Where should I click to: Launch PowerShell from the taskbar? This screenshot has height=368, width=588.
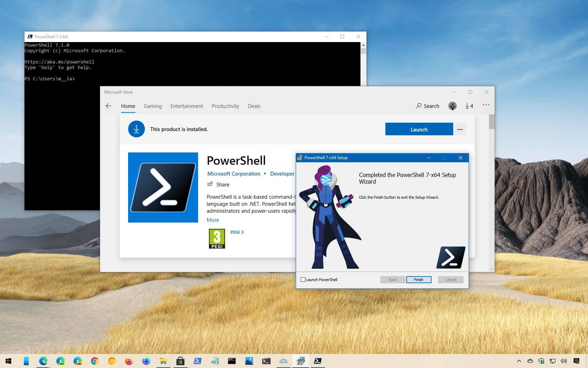click(318, 361)
